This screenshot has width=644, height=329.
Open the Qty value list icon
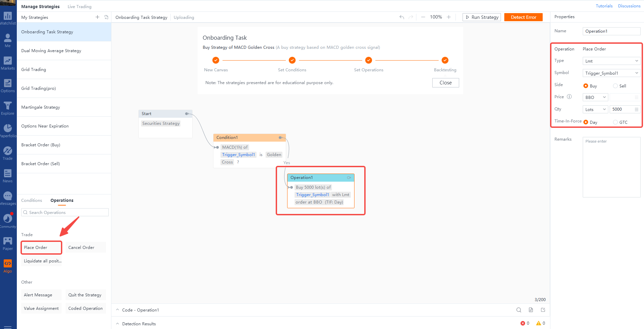point(637,109)
